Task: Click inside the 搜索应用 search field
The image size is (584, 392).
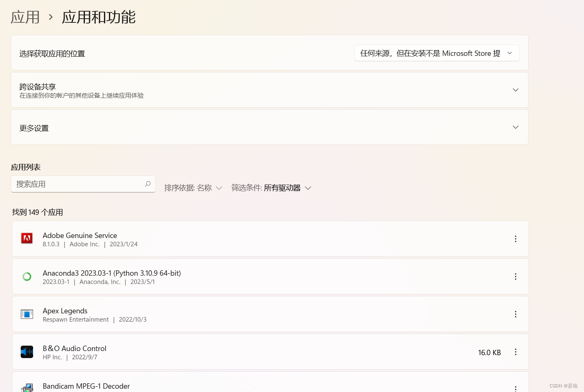Action: (75, 184)
